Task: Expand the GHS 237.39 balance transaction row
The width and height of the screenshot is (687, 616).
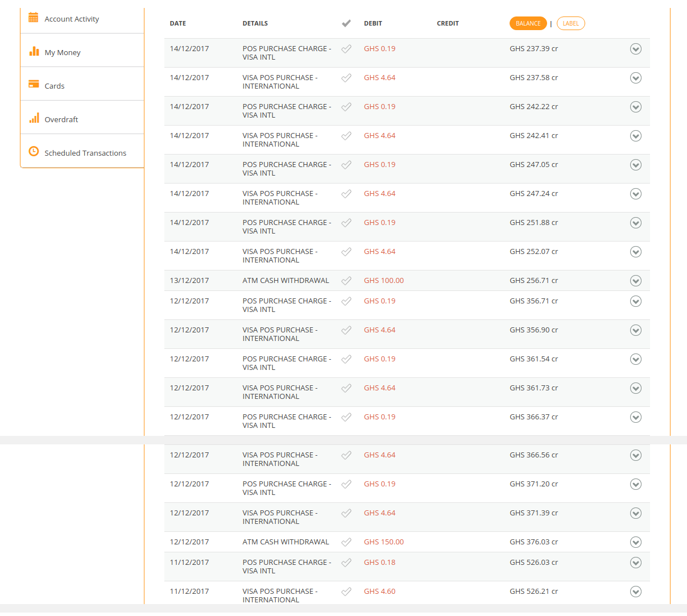Action: pyautogui.click(x=636, y=49)
